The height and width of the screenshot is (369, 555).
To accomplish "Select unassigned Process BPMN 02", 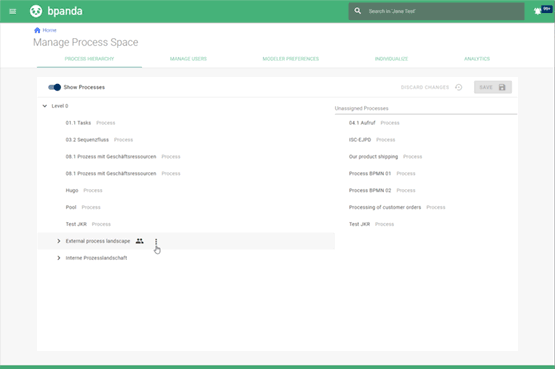I will pyautogui.click(x=426, y=190).
